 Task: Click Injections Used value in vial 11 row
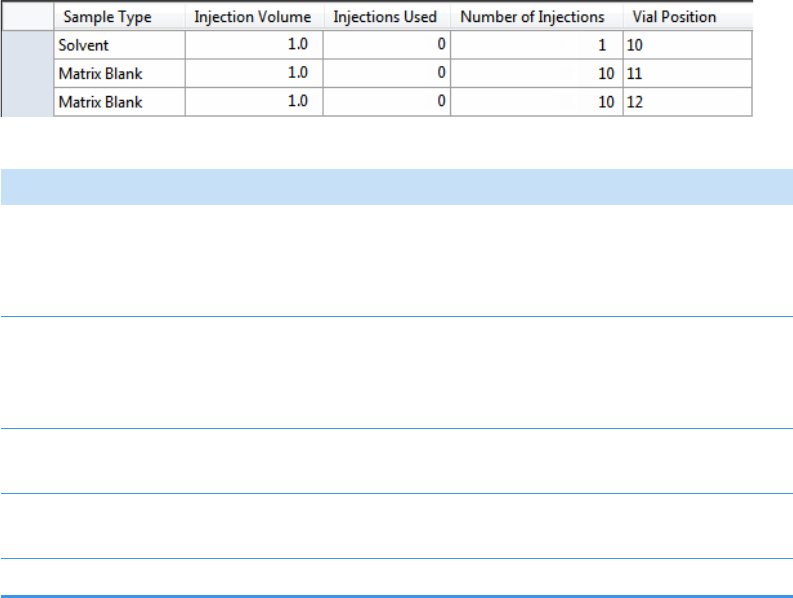point(387,73)
